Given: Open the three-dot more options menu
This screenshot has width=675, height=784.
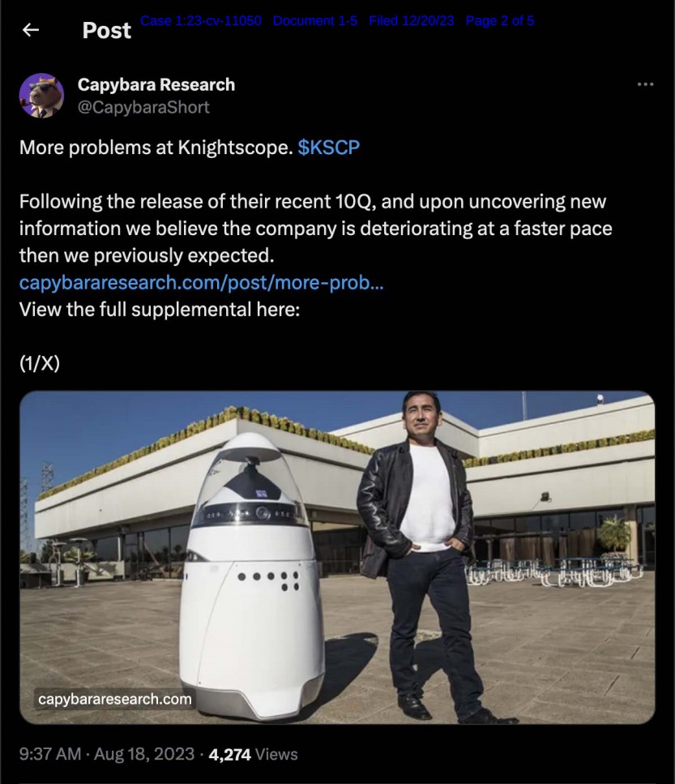Looking at the screenshot, I should (645, 84).
